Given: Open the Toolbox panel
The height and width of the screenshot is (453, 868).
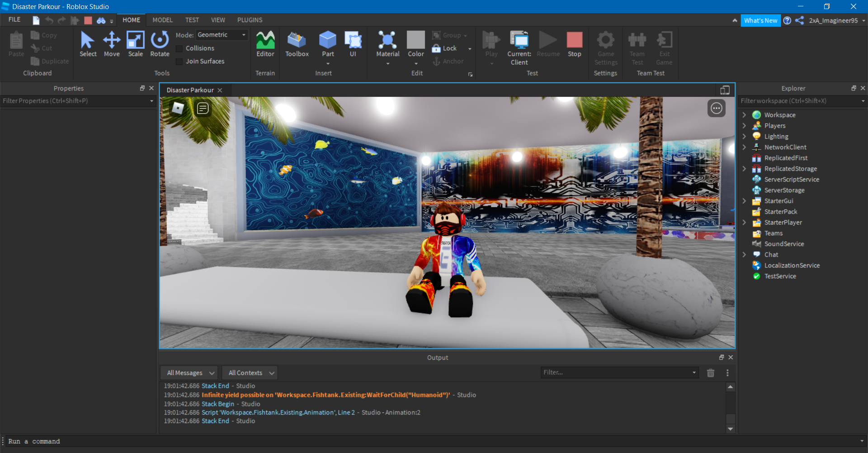Looking at the screenshot, I should pos(297,44).
